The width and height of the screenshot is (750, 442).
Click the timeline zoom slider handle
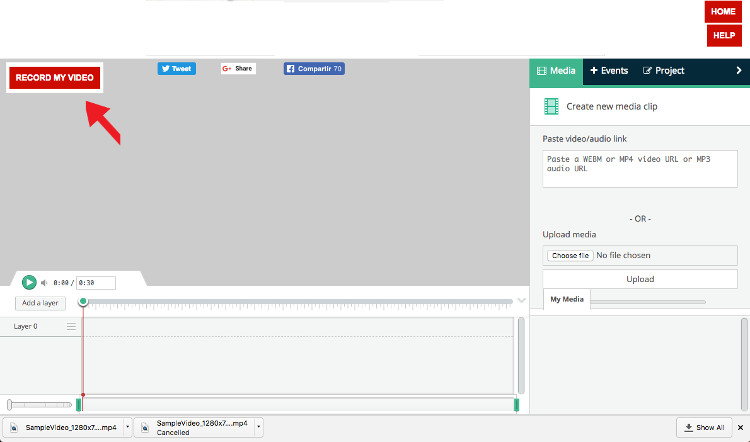point(10,405)
